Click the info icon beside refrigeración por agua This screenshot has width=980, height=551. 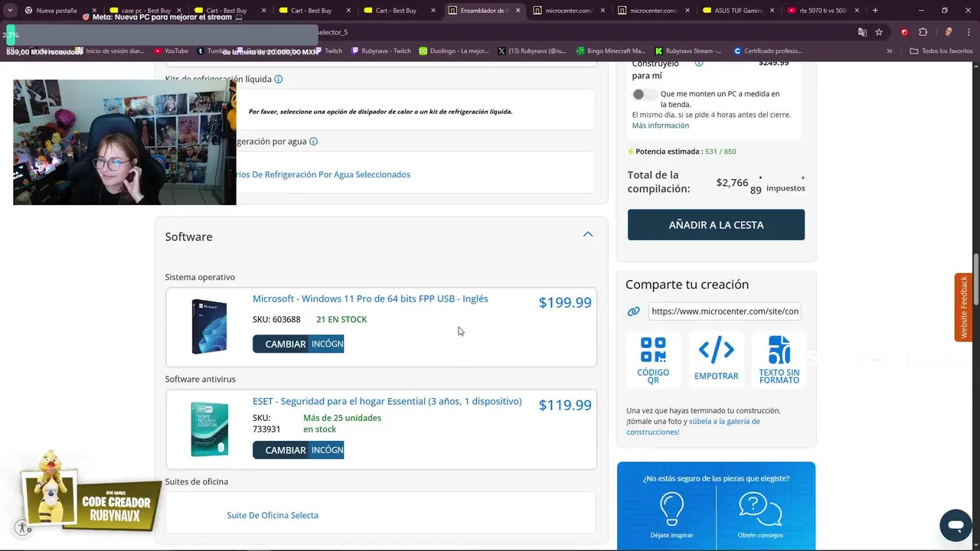point(313,142)
